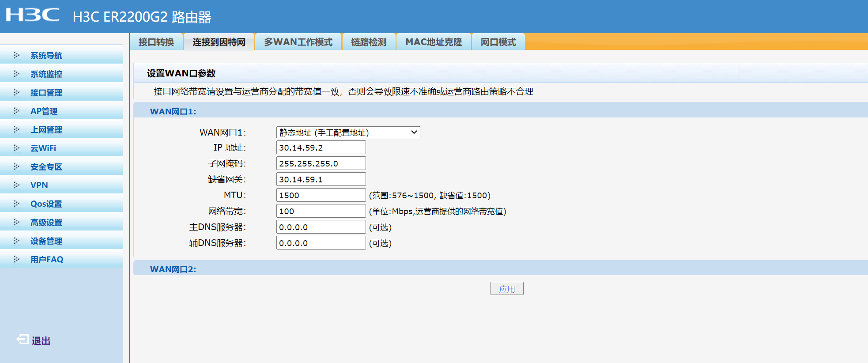
Task: Select the 网络带宽 input field
Action: tap(321, 211)
